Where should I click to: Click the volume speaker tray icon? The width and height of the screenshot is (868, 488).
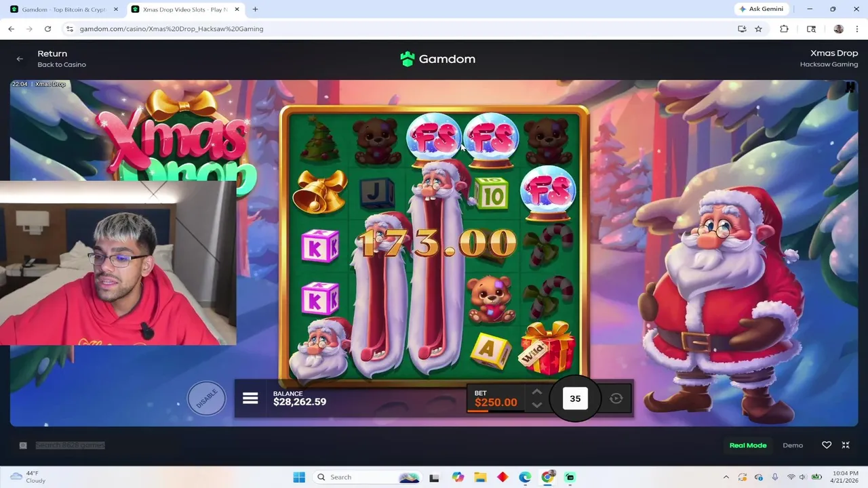[804, 477]
